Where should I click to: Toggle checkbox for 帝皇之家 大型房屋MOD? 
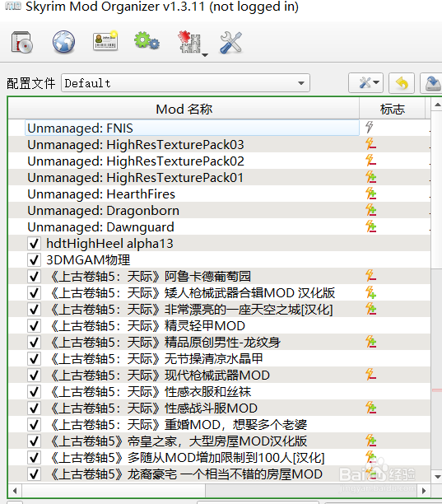point(34,441)
